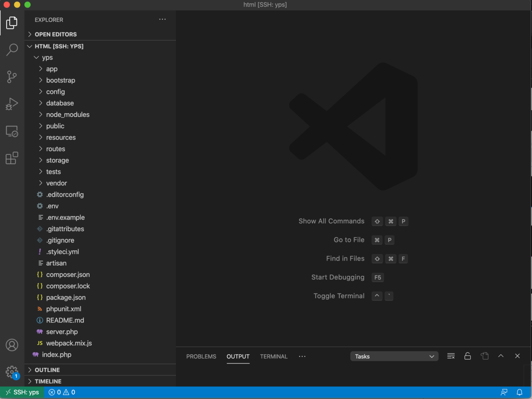Click the EXPLORER sidebar title

[49, 20]
